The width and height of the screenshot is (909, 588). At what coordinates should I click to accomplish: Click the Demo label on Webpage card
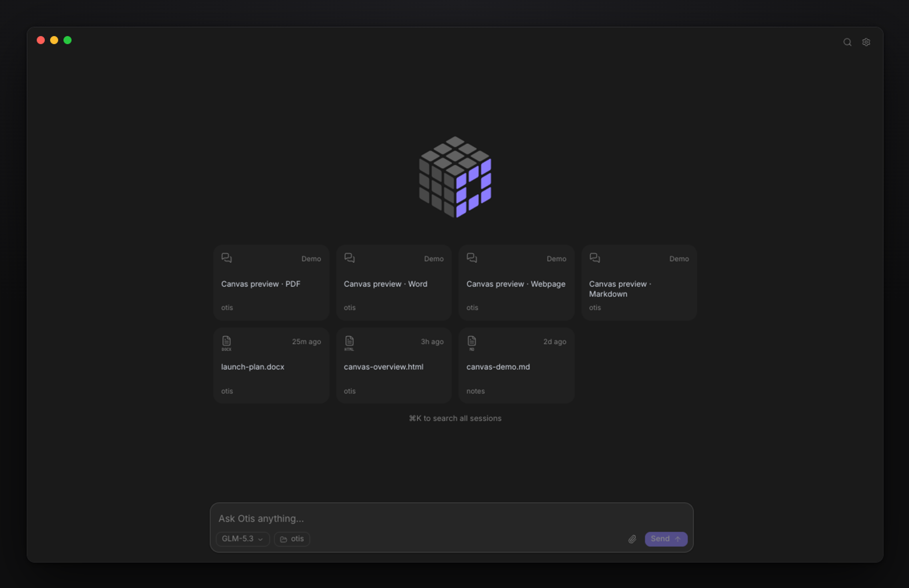556,259
